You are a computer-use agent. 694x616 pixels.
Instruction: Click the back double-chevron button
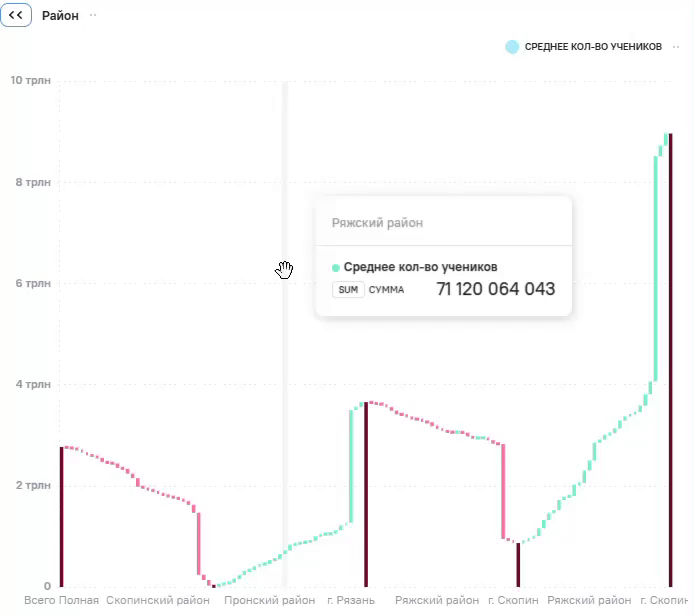[x=16, y=15]
